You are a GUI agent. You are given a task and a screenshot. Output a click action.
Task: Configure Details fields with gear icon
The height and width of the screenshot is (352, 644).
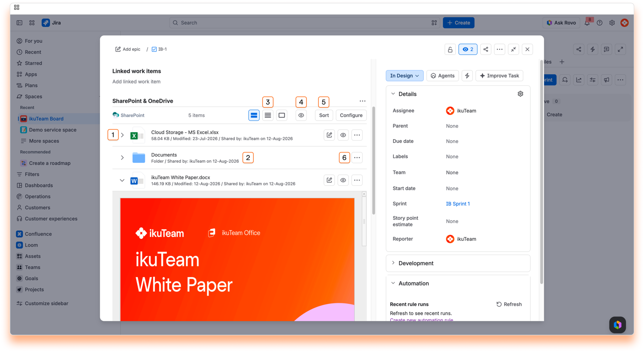(x=520, y=94)
